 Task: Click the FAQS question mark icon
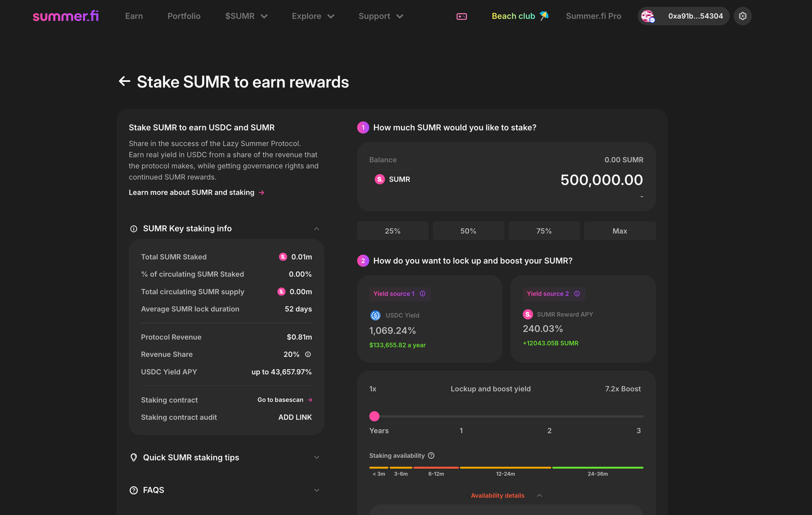[x=133, y=490]
